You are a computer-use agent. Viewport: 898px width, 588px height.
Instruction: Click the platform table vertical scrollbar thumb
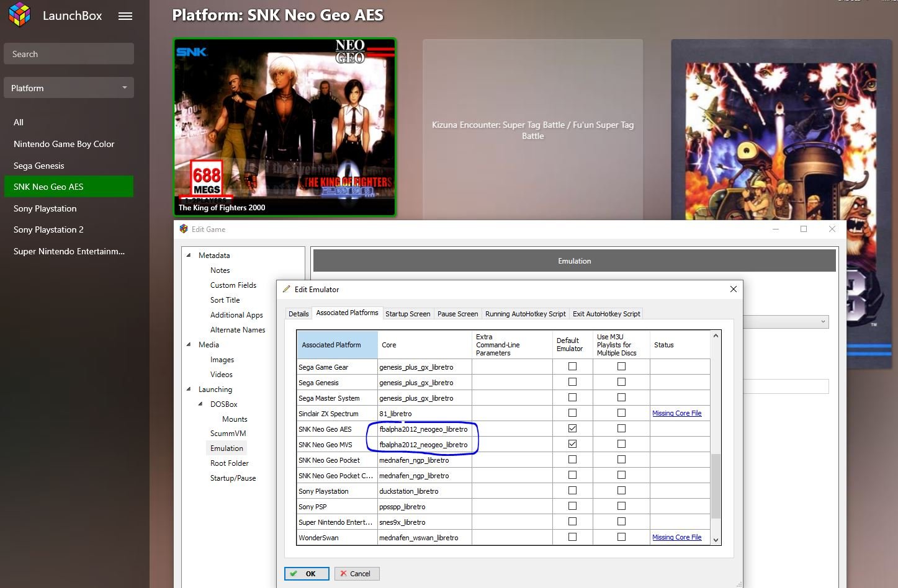pyautogui.click(x=716, y=486)
